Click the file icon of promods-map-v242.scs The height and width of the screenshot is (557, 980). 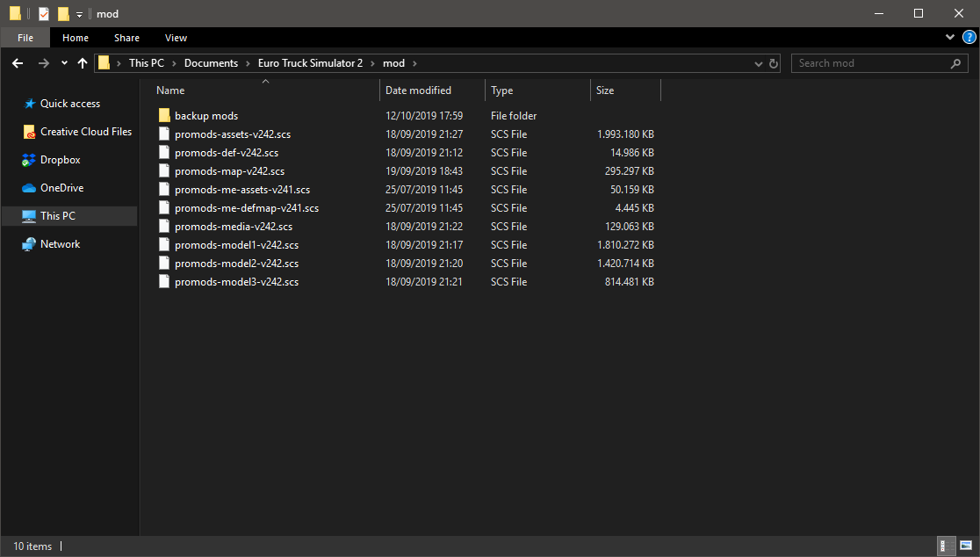[x=164, y=170]
